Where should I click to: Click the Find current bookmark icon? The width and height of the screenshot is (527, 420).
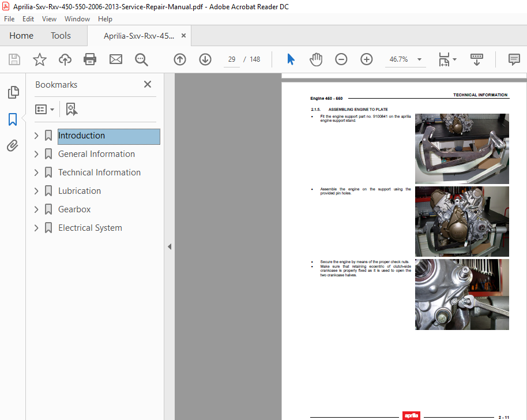pos(71,109)
